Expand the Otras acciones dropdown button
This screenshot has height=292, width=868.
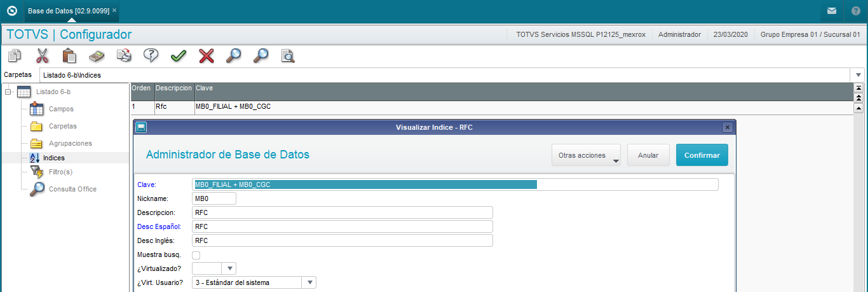[x=587, y=155]
